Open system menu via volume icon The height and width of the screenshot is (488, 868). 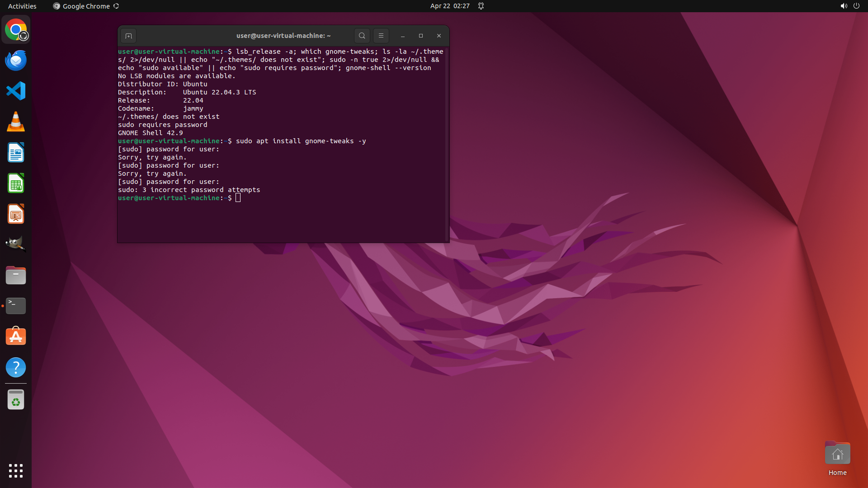tap(844, 6)
